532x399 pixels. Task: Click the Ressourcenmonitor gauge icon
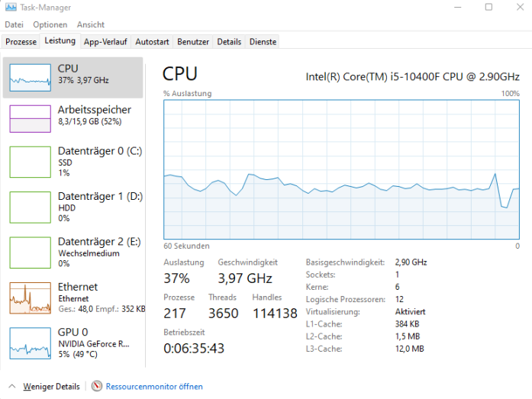(97, 386)
